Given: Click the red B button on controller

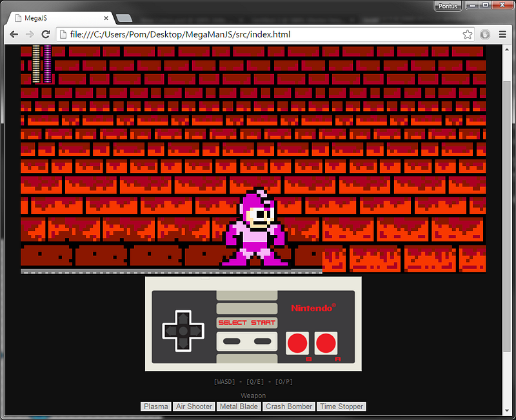Looking at the screenshot, I should point(297,343).
